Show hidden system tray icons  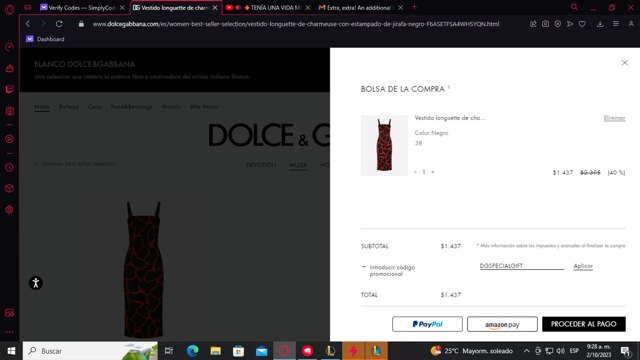tap(527, 351)
